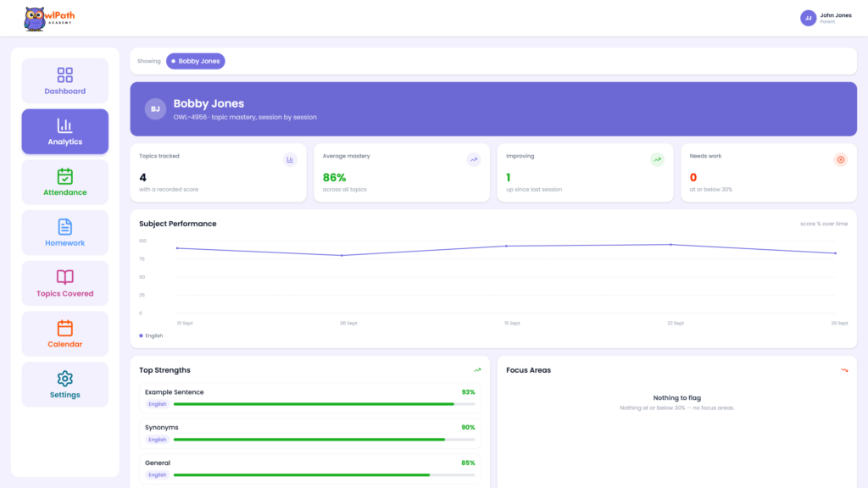
Task: Click English tag under General
Action: coord(157,475)
